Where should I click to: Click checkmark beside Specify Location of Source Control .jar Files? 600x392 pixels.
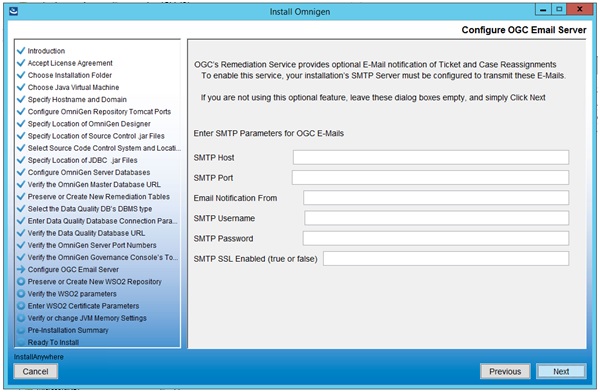[x=21, y=136]
